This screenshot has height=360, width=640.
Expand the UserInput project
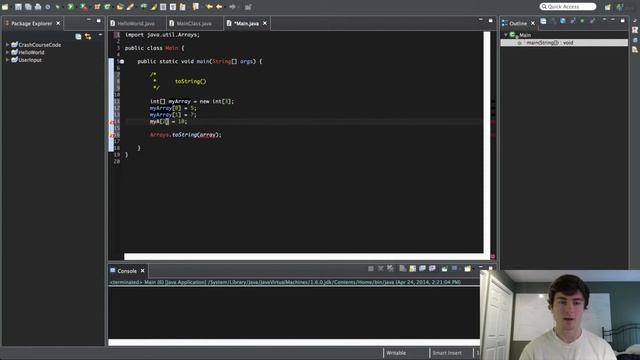pos(7,60)
